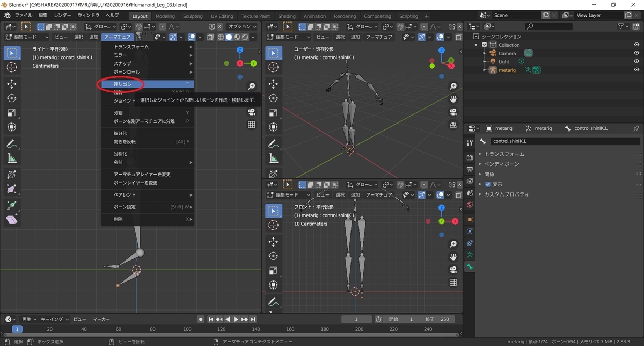
Task: Open the オプション button in header
Action: (241, 26)
